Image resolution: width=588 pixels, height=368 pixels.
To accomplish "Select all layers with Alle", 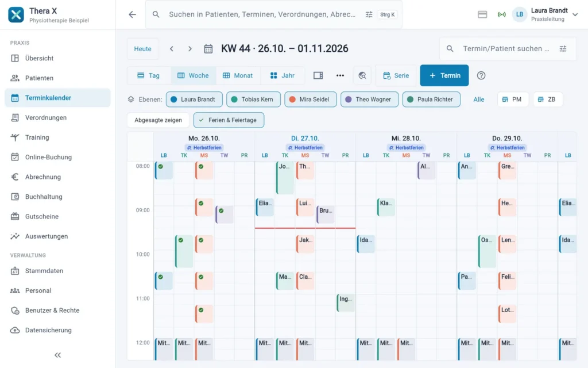I will [x=479, y=99].
